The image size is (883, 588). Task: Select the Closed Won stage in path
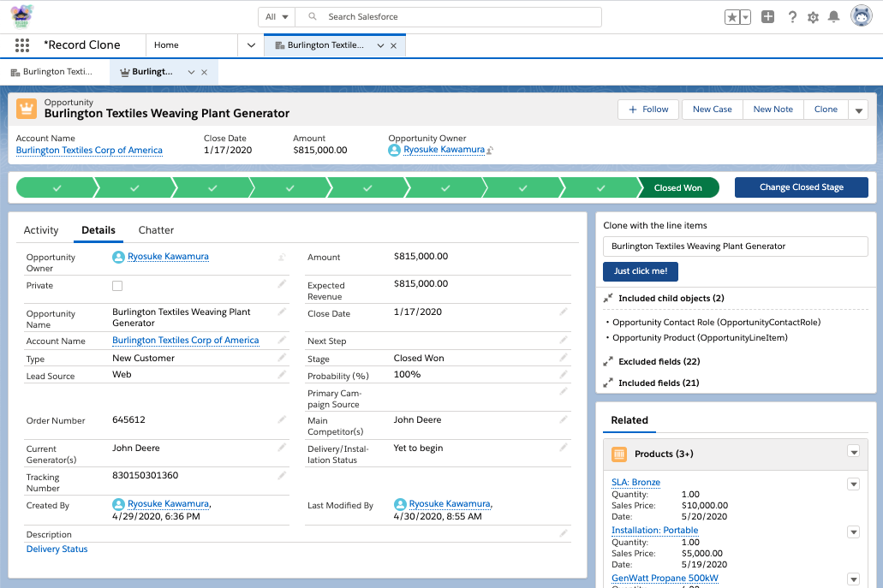[x=678, y=188]
